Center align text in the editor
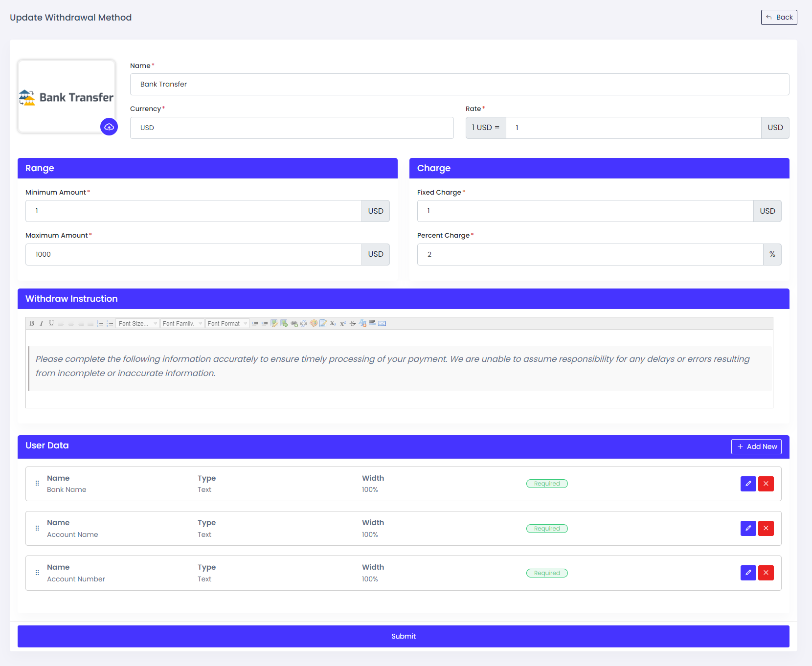Viewport: 812px width, 666px height. point(71,324)
